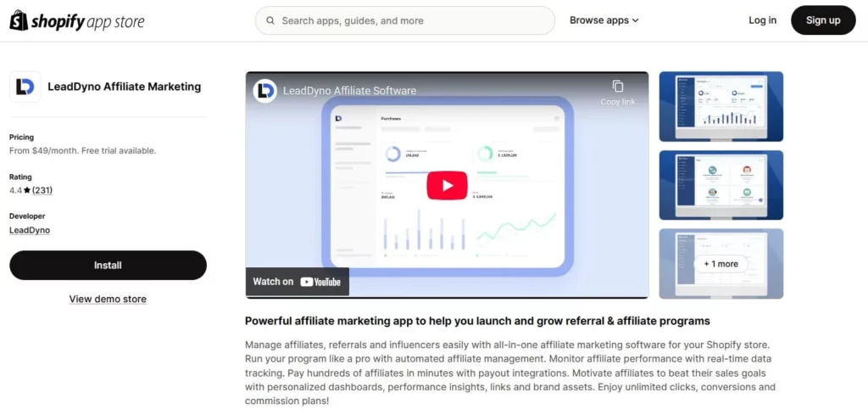Viewport: 868px width, 415px height.
Task: Click the Sign up button
Action: pyautogui.click(x=823, y=20)
